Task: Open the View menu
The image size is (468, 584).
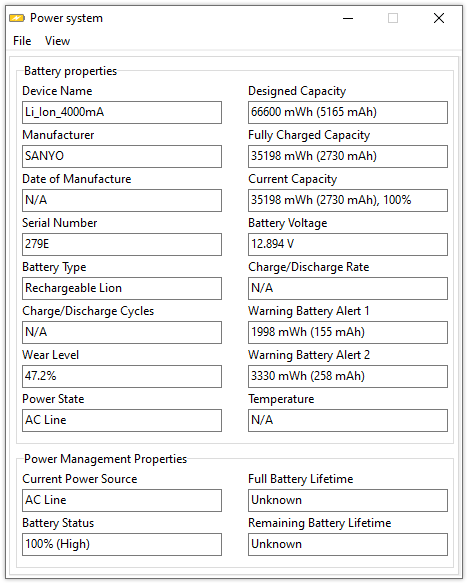Action: pos(57,41)
